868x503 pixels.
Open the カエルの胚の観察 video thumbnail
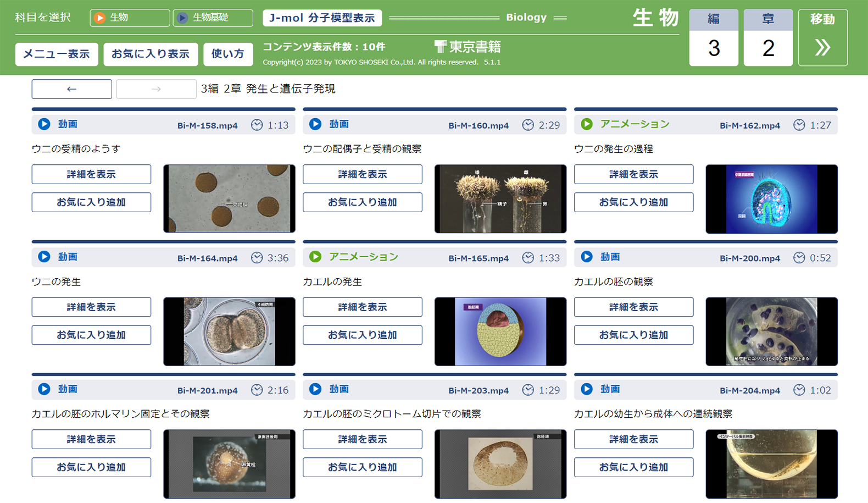771,331
